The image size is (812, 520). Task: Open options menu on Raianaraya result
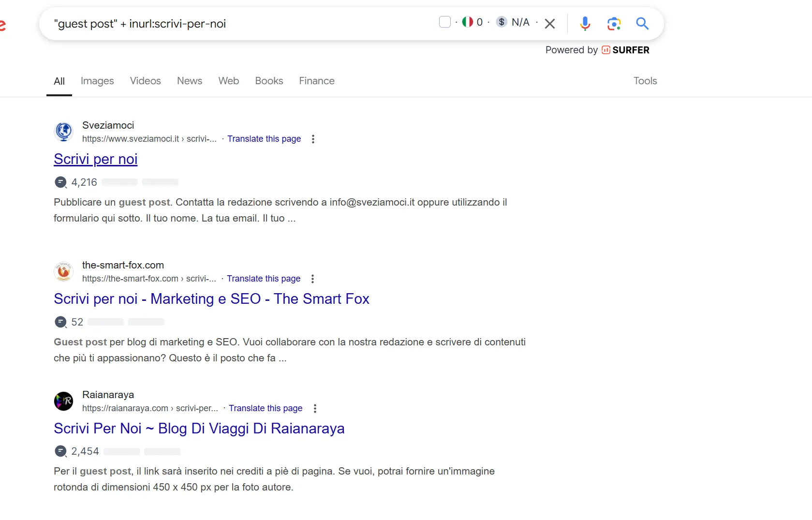pyautogui.click(x=315, y=409)
